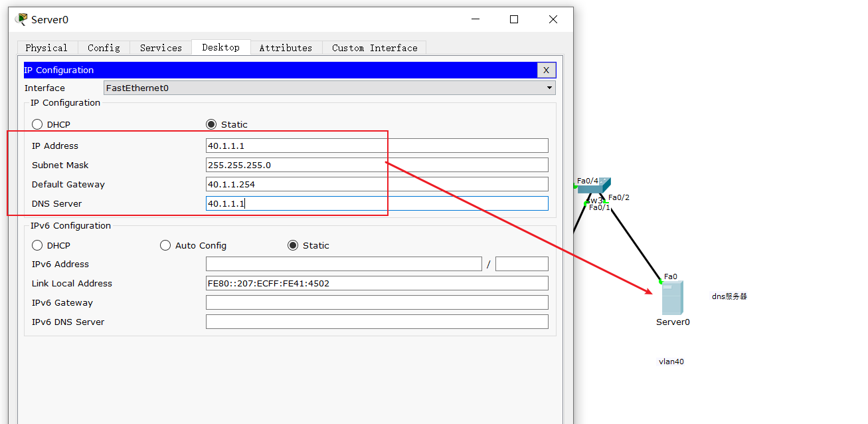Click the Fa0 port label near Server0

(x=670, y=276)
